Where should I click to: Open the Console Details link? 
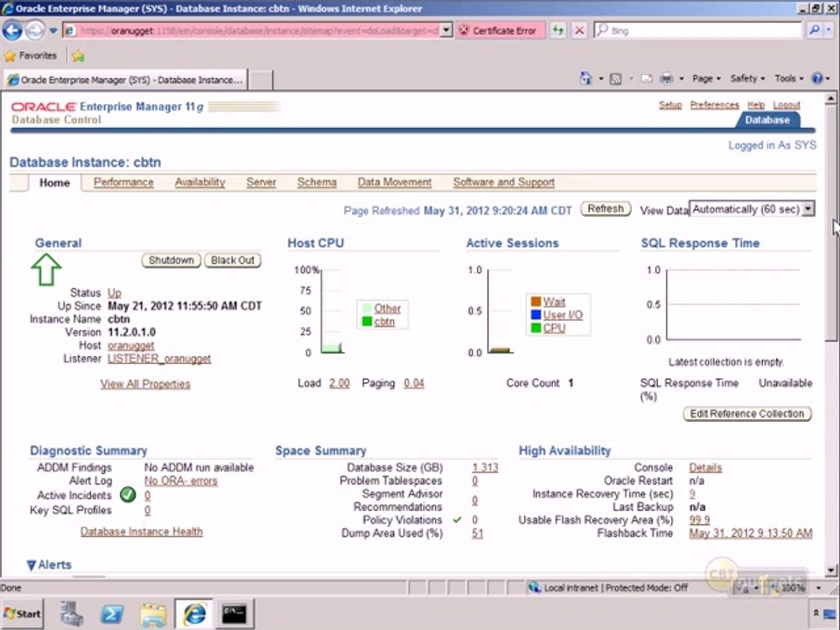tap(705, 467)
